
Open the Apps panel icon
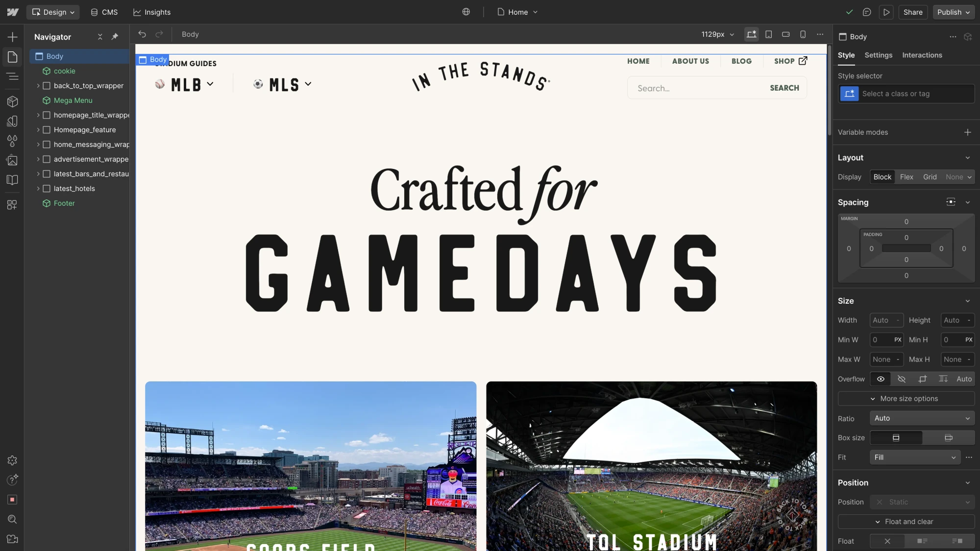pos(12,205)
